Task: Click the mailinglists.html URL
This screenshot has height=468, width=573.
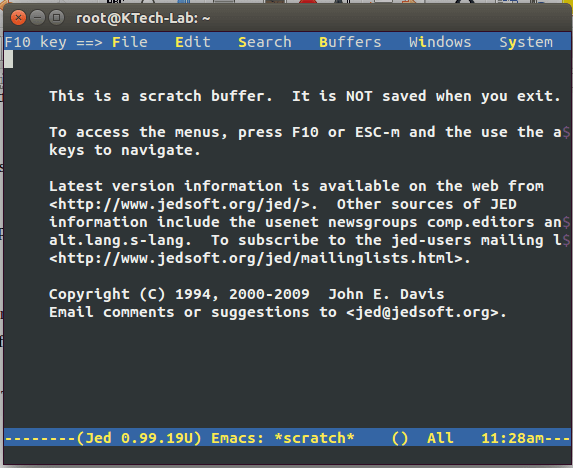Action: tap(260, 258)
